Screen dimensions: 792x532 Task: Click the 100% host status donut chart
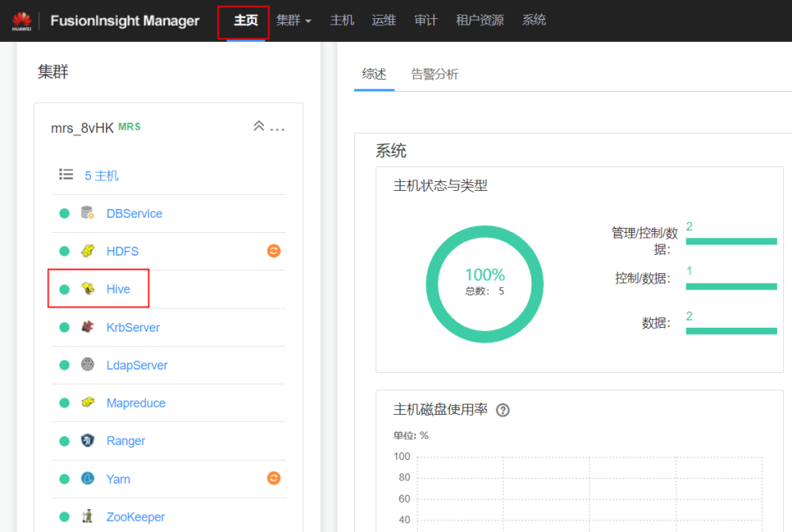point(485,284)
